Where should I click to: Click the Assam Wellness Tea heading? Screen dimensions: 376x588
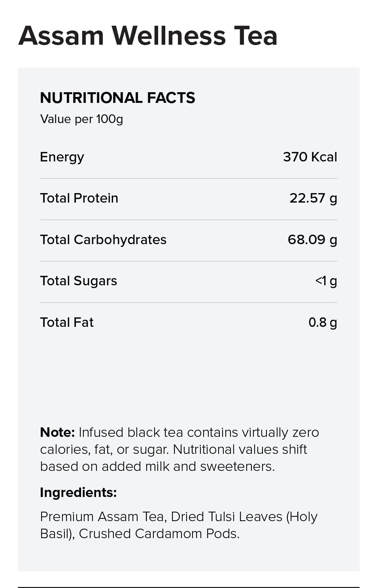148,36
